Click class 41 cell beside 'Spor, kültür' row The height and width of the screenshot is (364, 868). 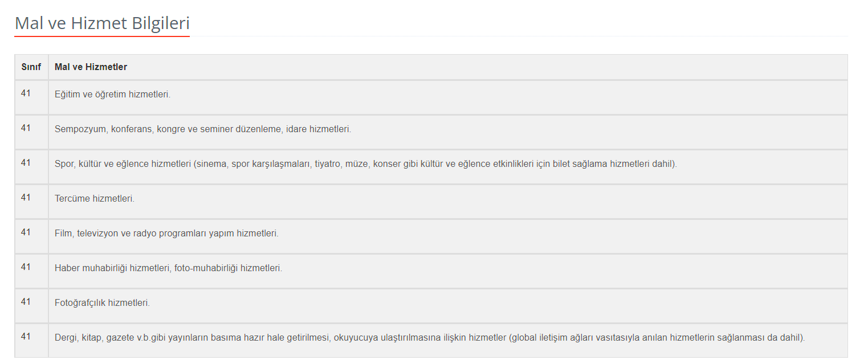point(26,162)
